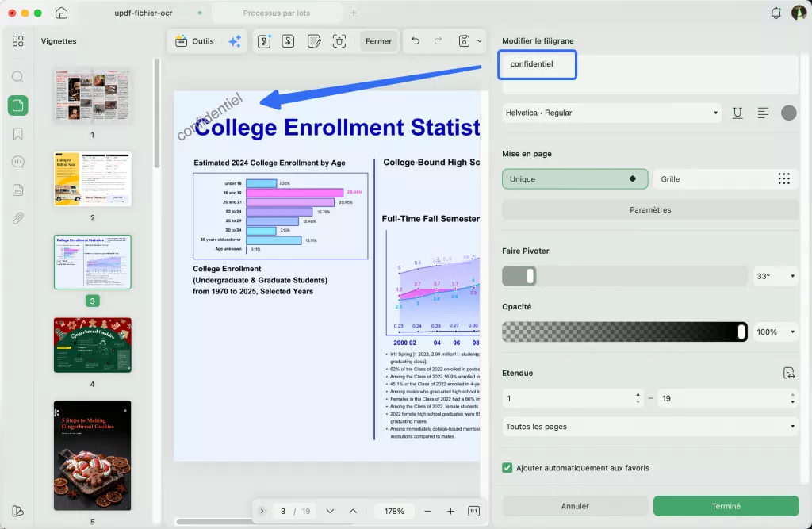Expand the bottom bar chevron
This screenshot has height=529, width=812.
[x=262, y=512]
